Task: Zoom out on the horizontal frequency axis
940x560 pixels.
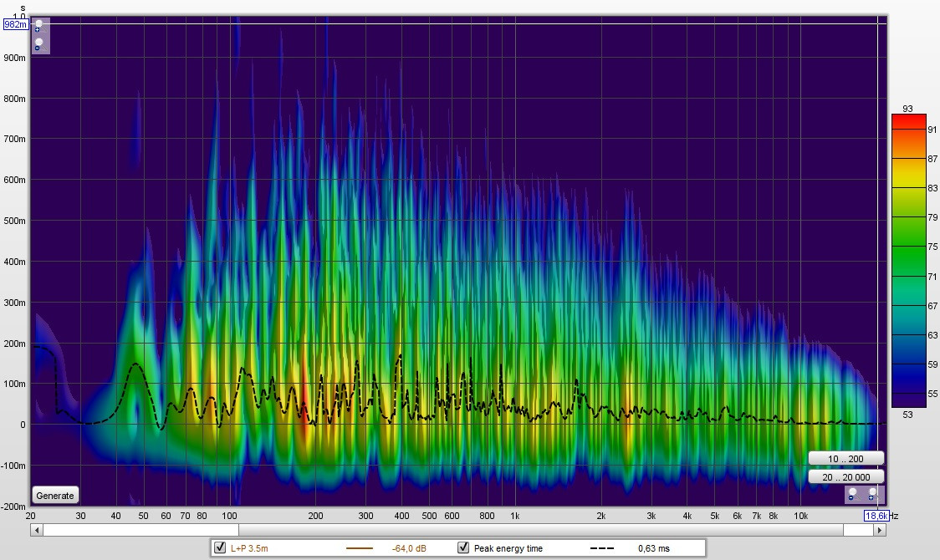Action: coord(852,495)
